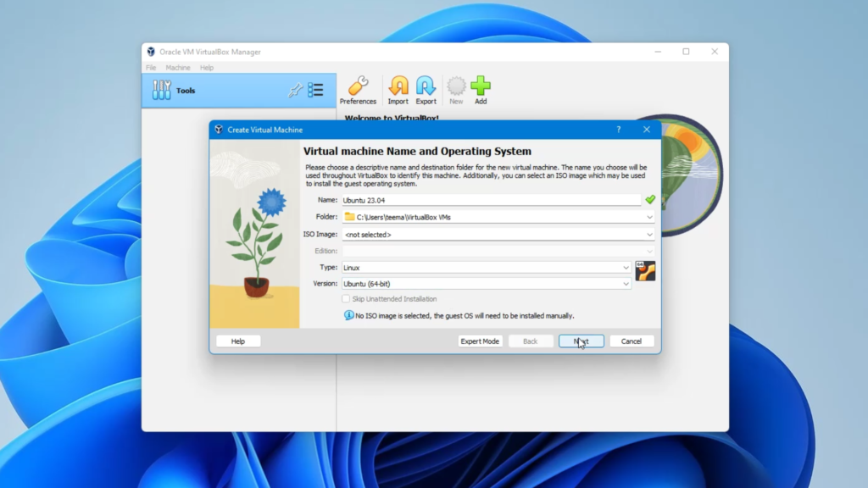Click the Name field containing Ubuntu 23.04
The image size is (868, 488).
pyautogui.click(x=492, y=200)
